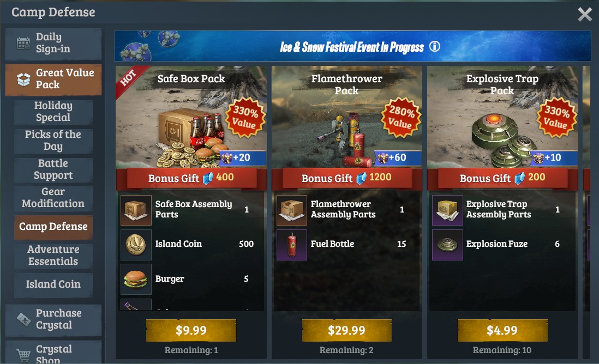Click the Explosion Fuze item icon
Viewport: 599px width, 364px height.
coord(447,245)
